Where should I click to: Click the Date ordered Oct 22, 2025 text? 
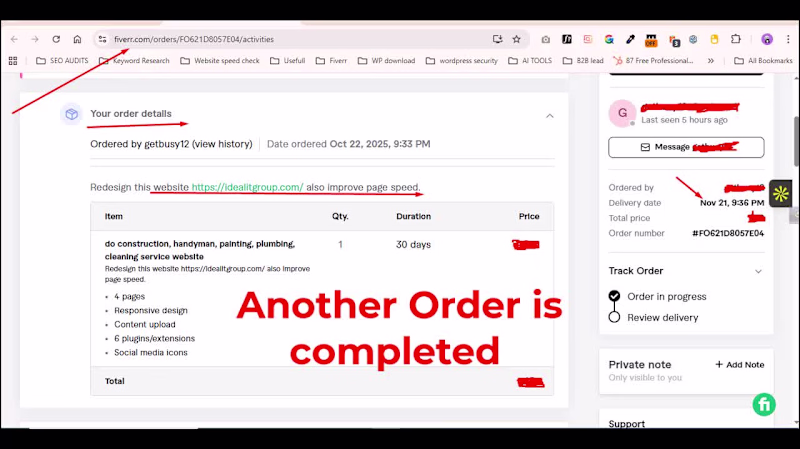pos(348,144)
